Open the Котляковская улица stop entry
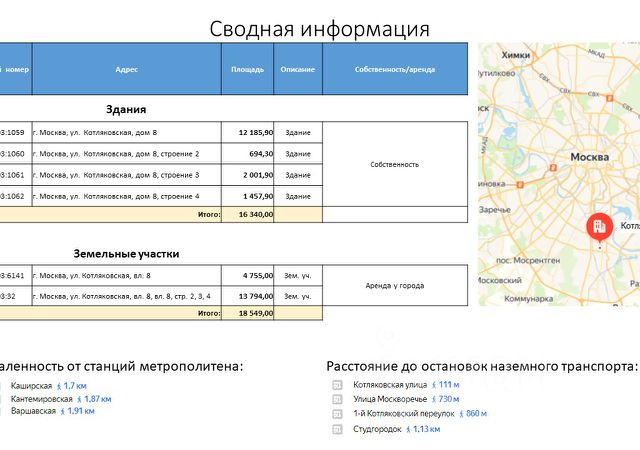The image size is (640, 450). pyautogui.click(x=390, y=385)
